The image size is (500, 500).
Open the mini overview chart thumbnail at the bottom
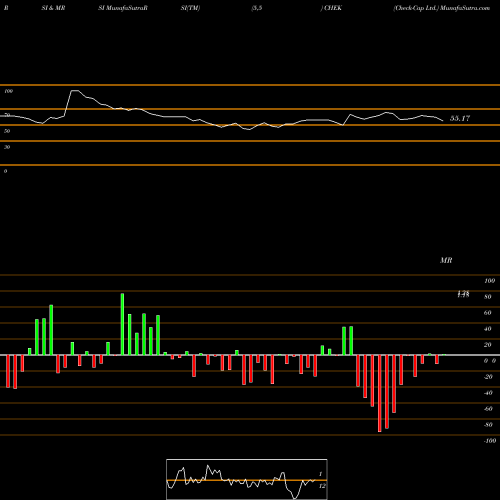tap(247, 479)
